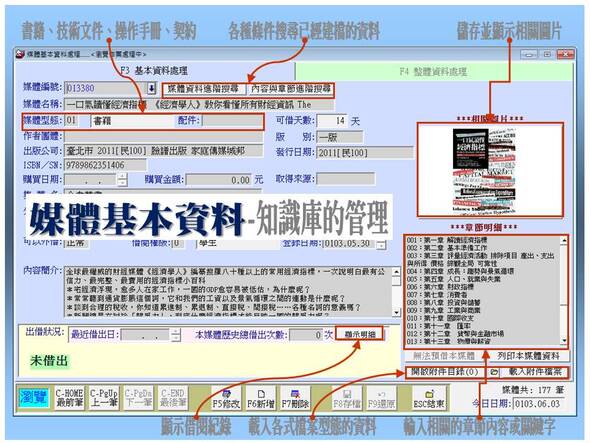Screen dimensions: 590x443
Task: Select chapter row 013：第十三章
Action: pos(449,341)
